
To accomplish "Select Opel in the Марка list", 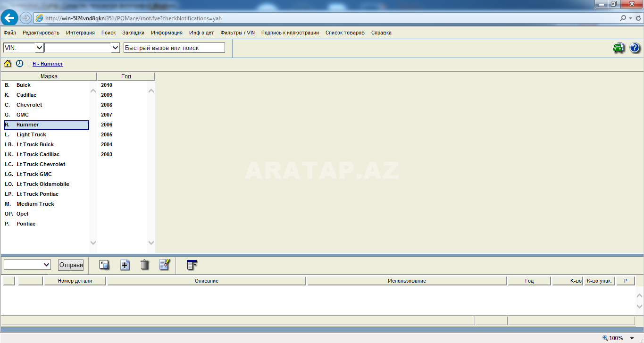I will point(46,214).
